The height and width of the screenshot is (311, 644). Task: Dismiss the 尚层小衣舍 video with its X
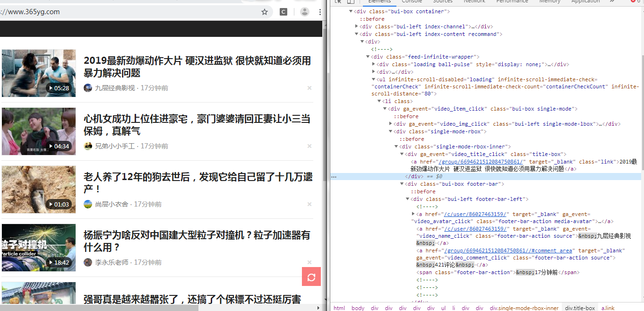pos(309,204)
